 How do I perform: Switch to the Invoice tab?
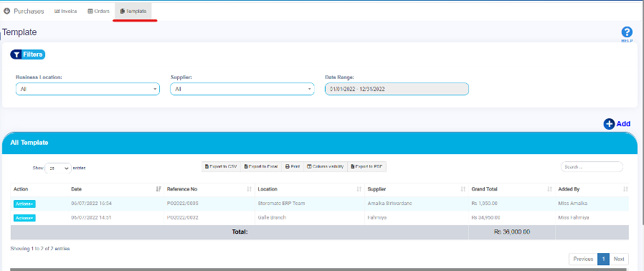click(66, 11)
